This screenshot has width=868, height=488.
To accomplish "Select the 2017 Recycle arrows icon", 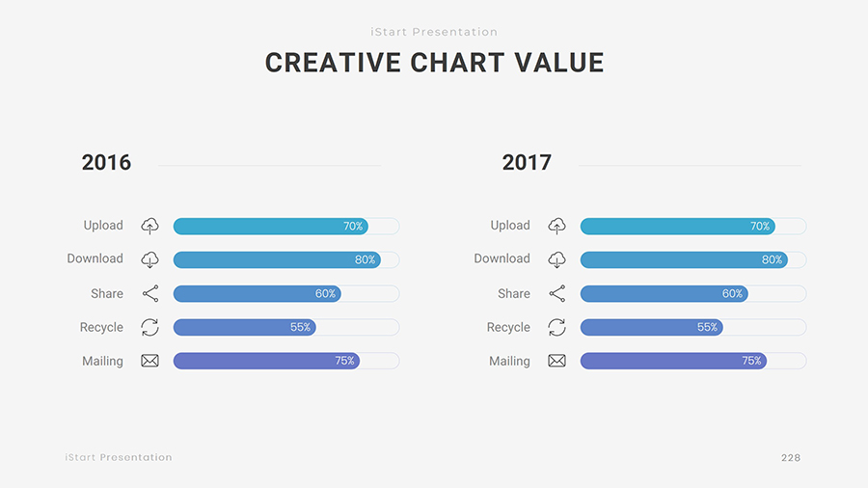I will click(556, 327).
